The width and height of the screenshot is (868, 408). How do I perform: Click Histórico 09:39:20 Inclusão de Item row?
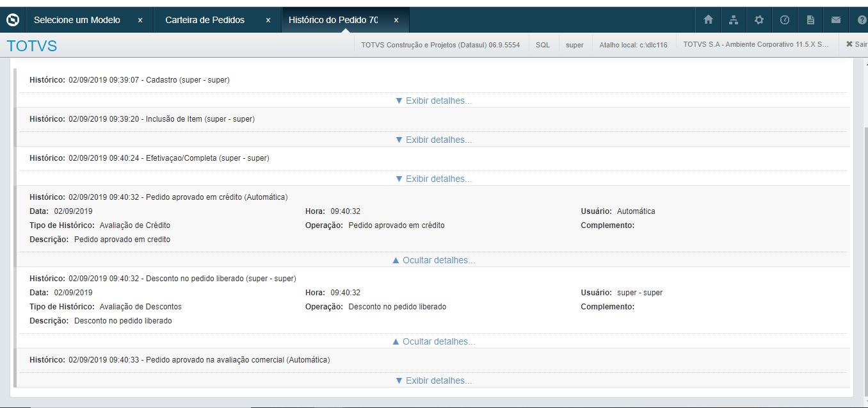pos(142,119)
